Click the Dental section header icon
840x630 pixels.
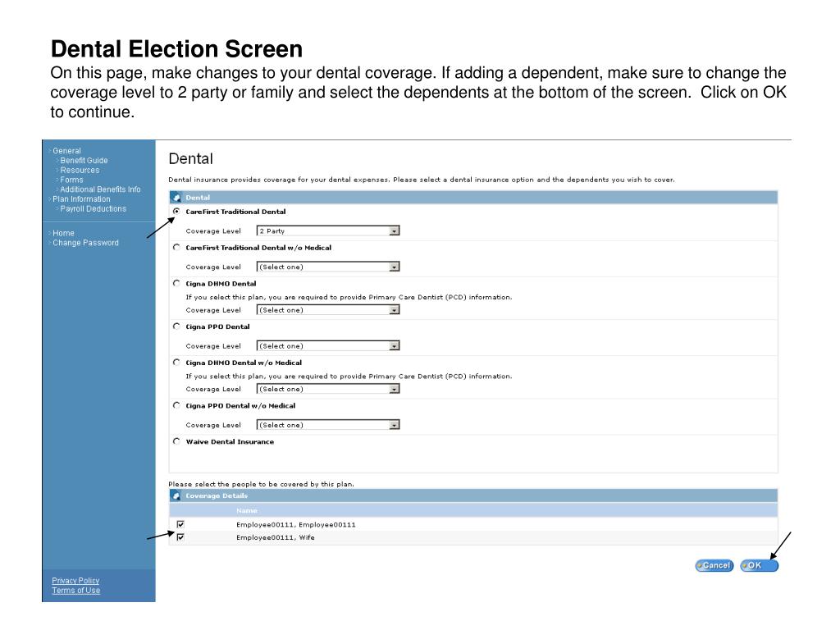tap(176, 198)
